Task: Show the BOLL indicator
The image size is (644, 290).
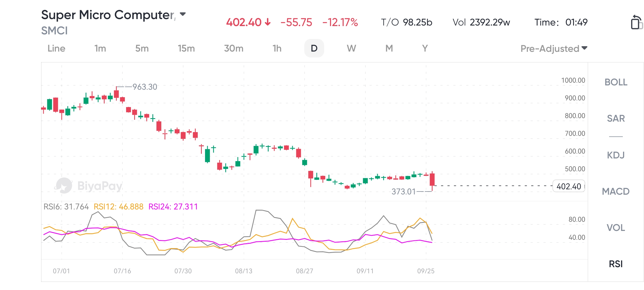Action: pyautogui.click(x=616, y=82)
